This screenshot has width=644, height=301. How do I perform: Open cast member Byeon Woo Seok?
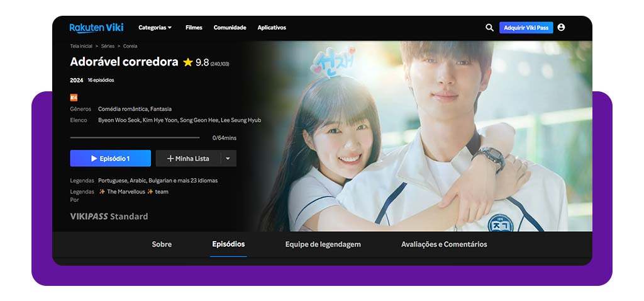click(119, 120)
